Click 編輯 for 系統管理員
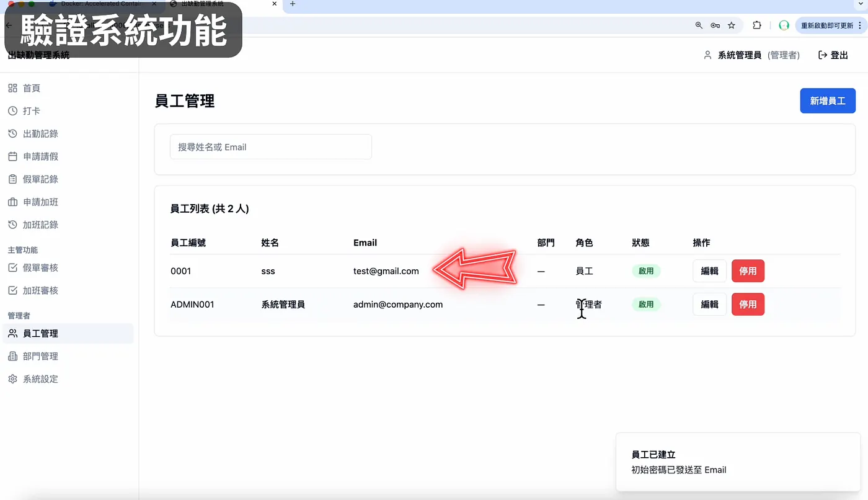This screenshot has width=868, height=500. coord(709,305)
